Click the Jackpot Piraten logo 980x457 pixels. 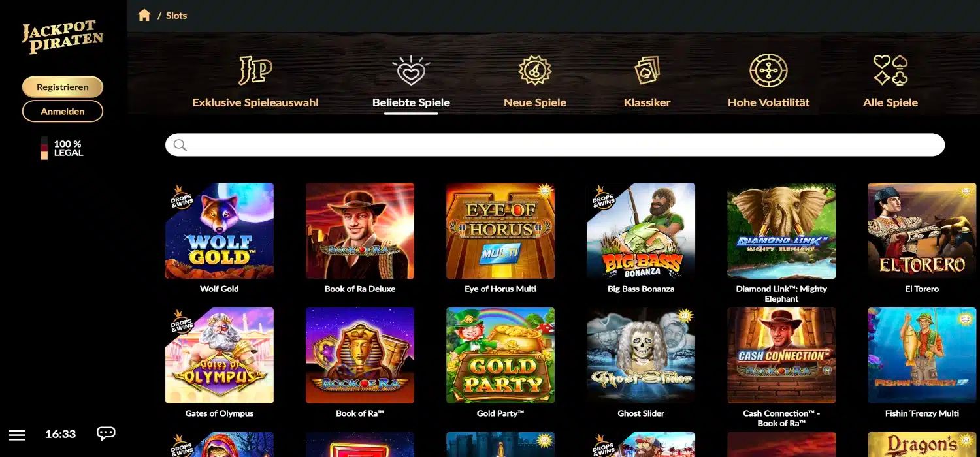click(x=63, y=37)
